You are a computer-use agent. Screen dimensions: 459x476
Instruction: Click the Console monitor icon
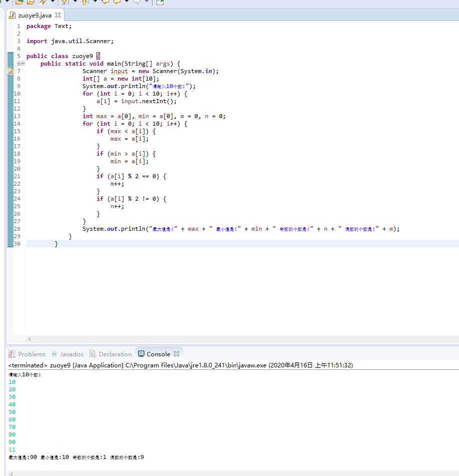[x=141, y=354]
